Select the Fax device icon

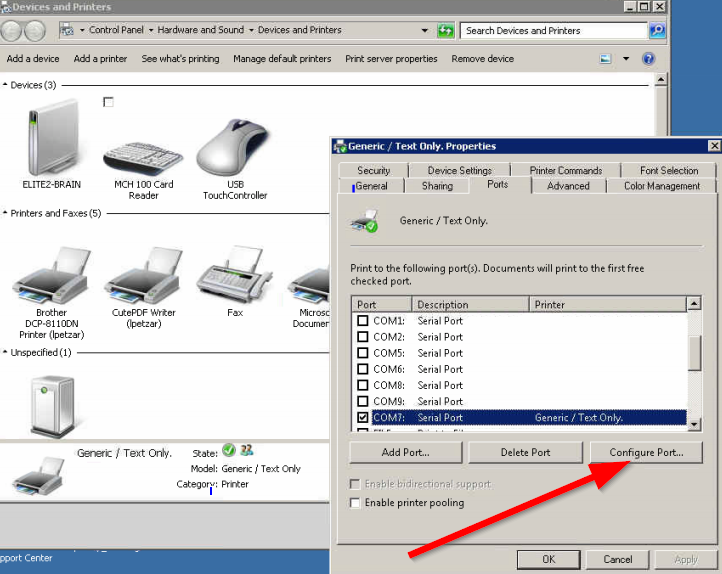click(x=234, y=274)
